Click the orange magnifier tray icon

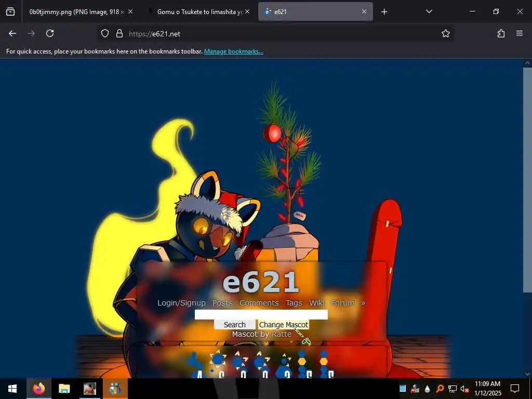(x=440, y=389)
